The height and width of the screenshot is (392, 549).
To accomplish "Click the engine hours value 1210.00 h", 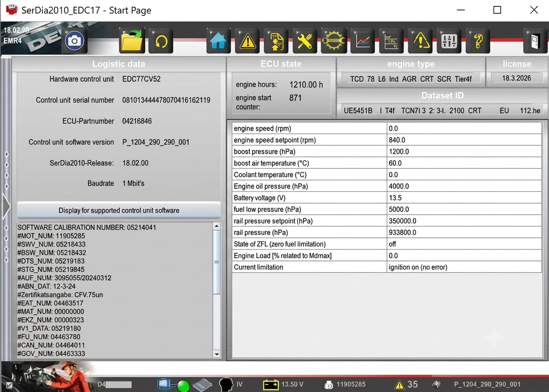I will click(x=306, y=85).
